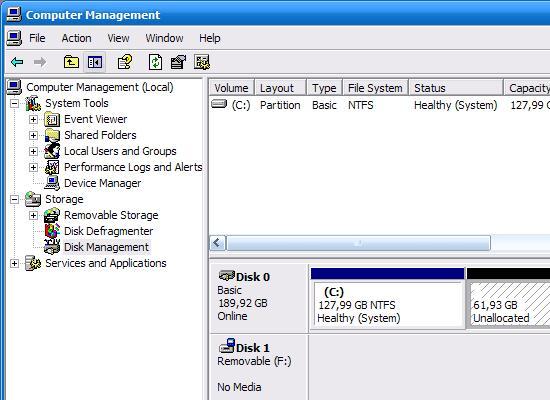Image resolution: width=550 pixels, height=400 pixels.
Task: Click the Up one level folder icon
Action: 71,62
